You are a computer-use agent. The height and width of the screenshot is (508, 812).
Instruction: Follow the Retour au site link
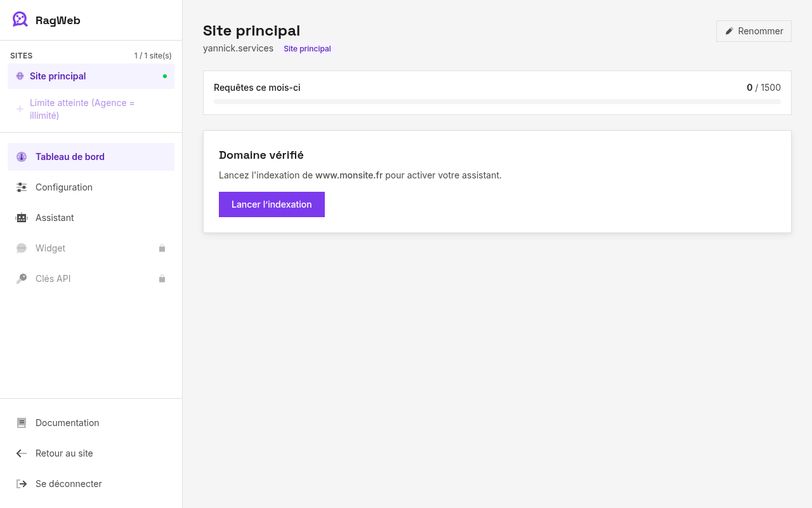pyautogui.click(x=91, y=453)
